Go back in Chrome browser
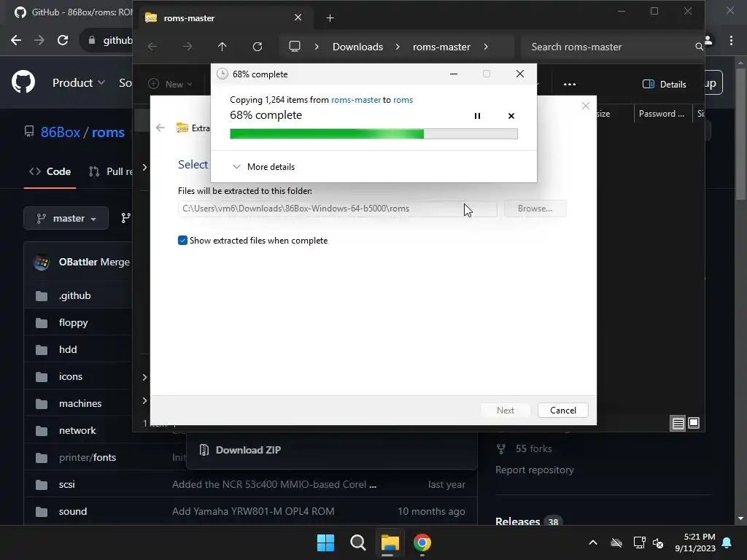 coord(16,40)
